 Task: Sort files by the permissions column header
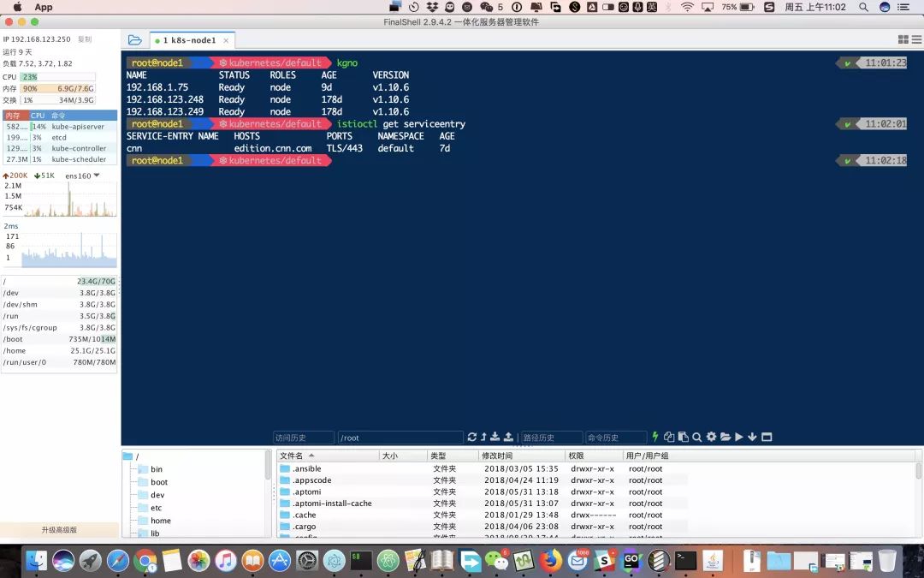click(594, 456)
